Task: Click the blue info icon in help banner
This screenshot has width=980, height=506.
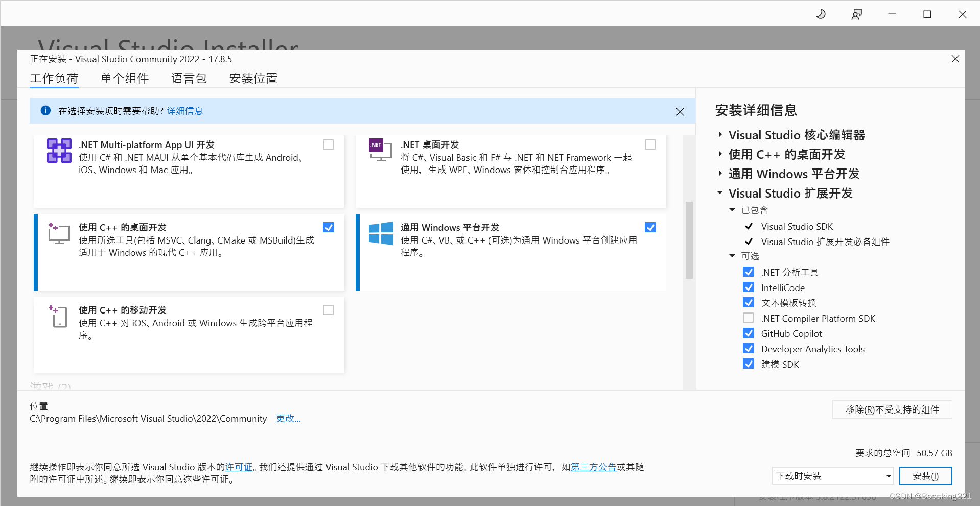Action: 45,110
